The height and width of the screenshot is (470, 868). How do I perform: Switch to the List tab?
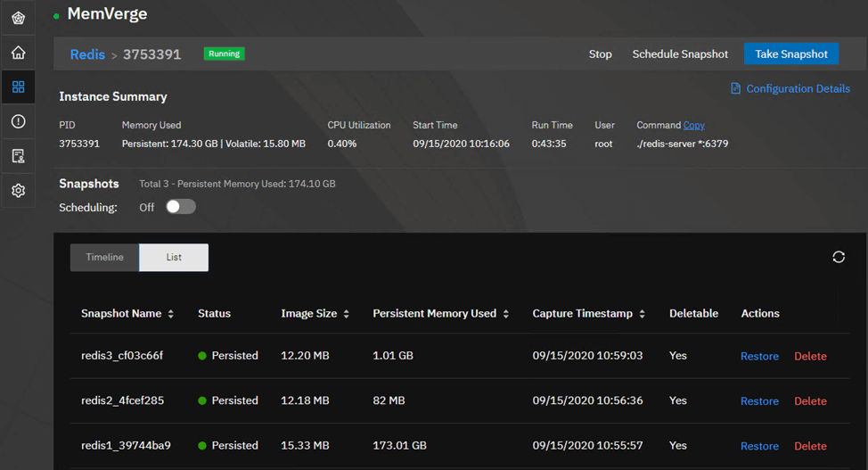pos(174,257)
